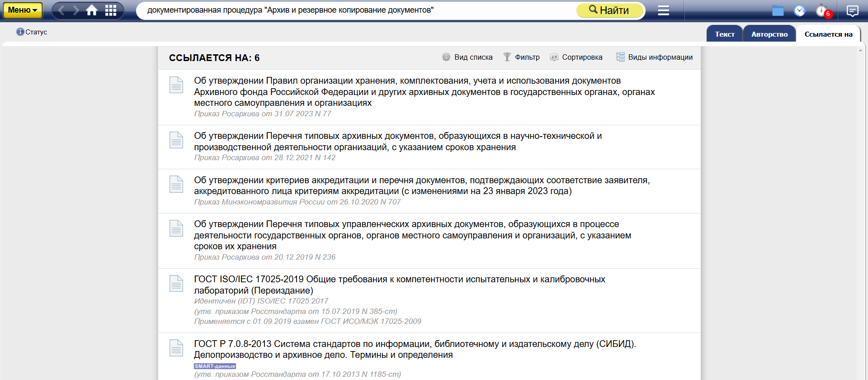Go forward with the right arrow
Image resolution: width=868 pixels, height=380 pixels.
coord(76,10)
